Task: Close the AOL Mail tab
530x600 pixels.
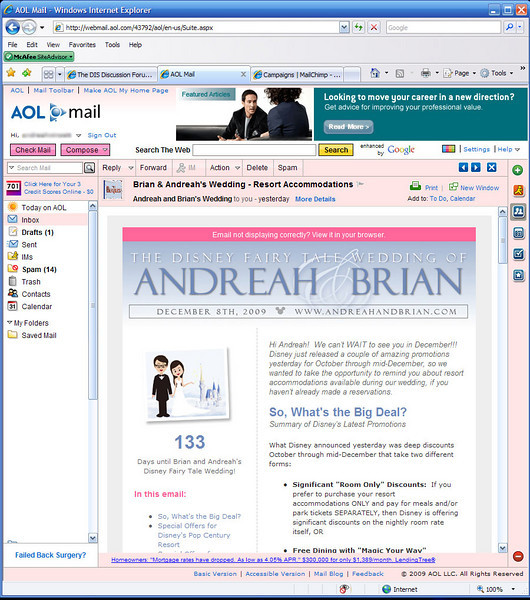Action: 243,74
